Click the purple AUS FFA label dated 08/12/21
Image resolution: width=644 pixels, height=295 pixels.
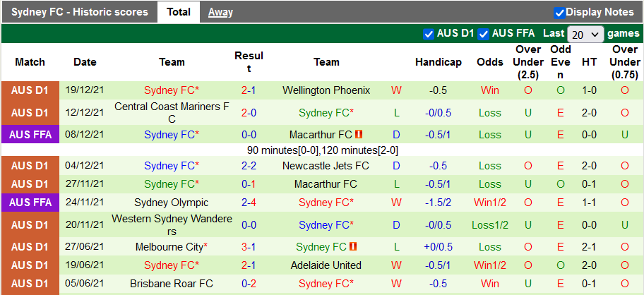(30, 134)
